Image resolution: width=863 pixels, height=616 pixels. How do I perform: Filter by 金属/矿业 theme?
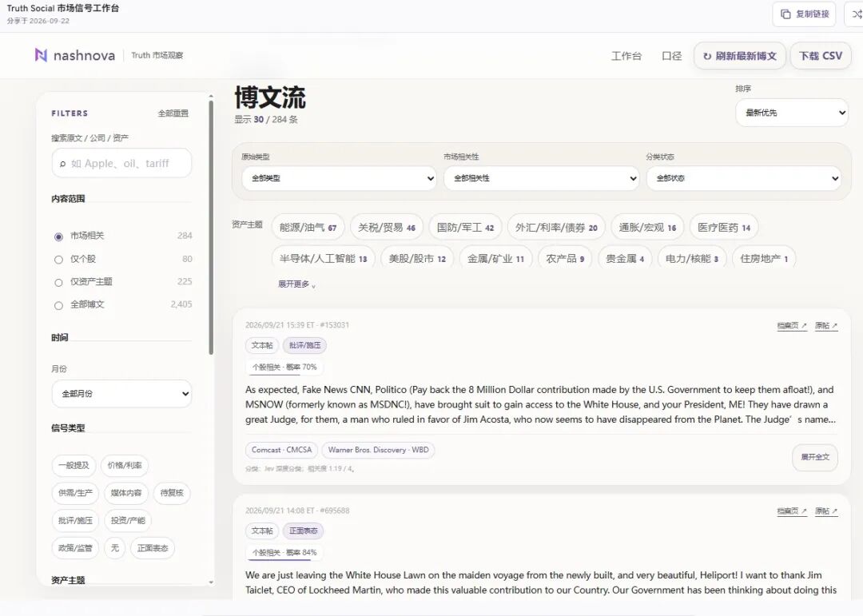(495, 258)
